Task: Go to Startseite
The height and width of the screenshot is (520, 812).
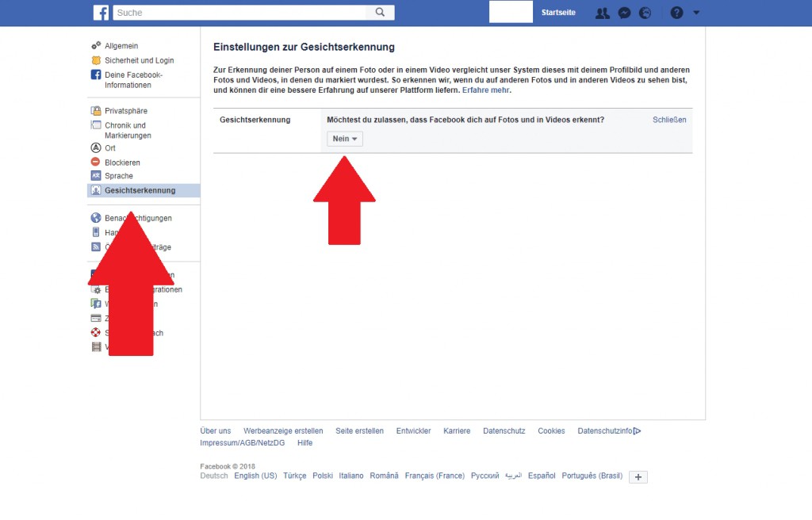Action: (x=558, y=13)
